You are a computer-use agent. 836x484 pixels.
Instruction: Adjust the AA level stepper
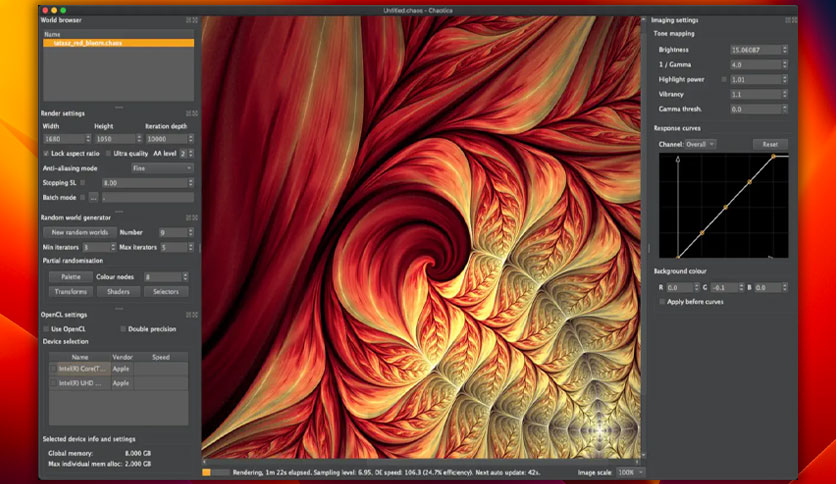coord(190,154)
